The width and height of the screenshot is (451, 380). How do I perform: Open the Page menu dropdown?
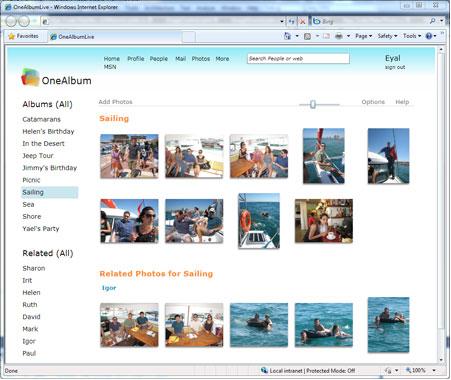364,36
